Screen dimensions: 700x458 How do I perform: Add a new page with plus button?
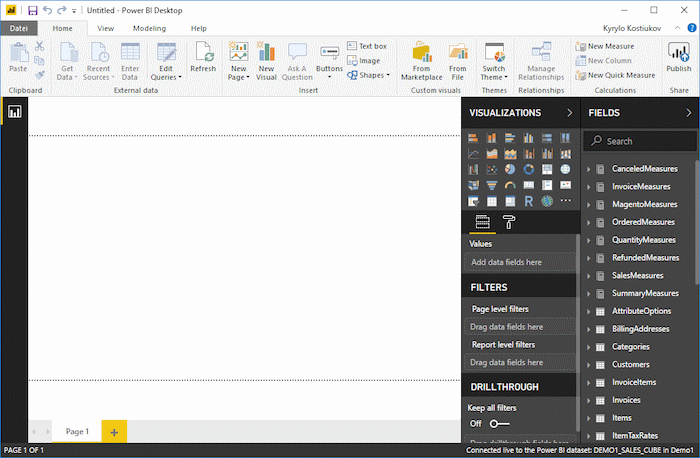(114, 432)
